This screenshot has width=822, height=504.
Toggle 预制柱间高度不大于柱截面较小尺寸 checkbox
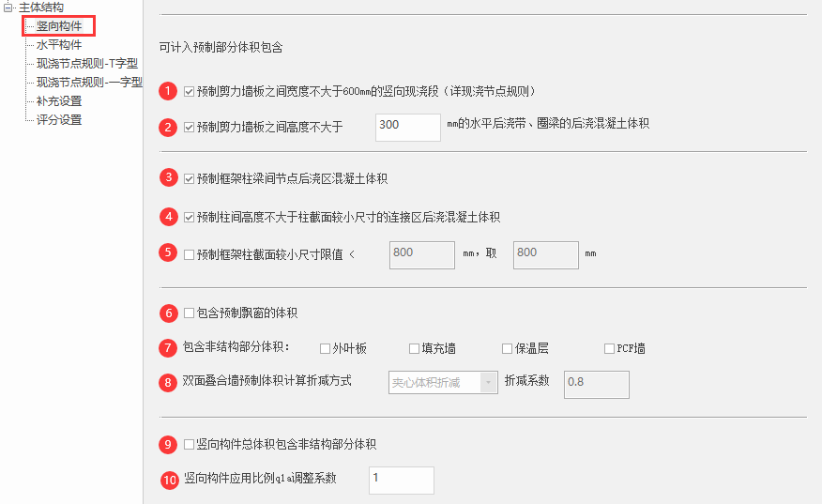click(x=190, y=217)
